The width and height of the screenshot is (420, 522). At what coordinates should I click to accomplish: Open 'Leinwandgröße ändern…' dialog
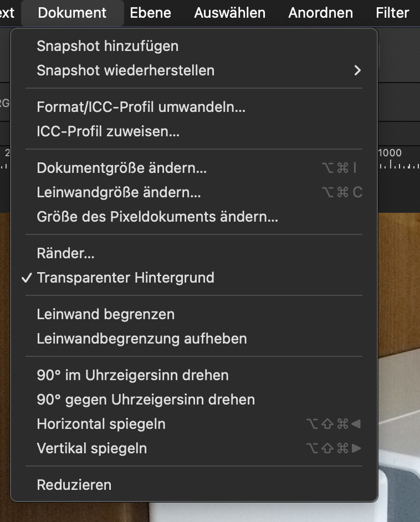[119, 192]
